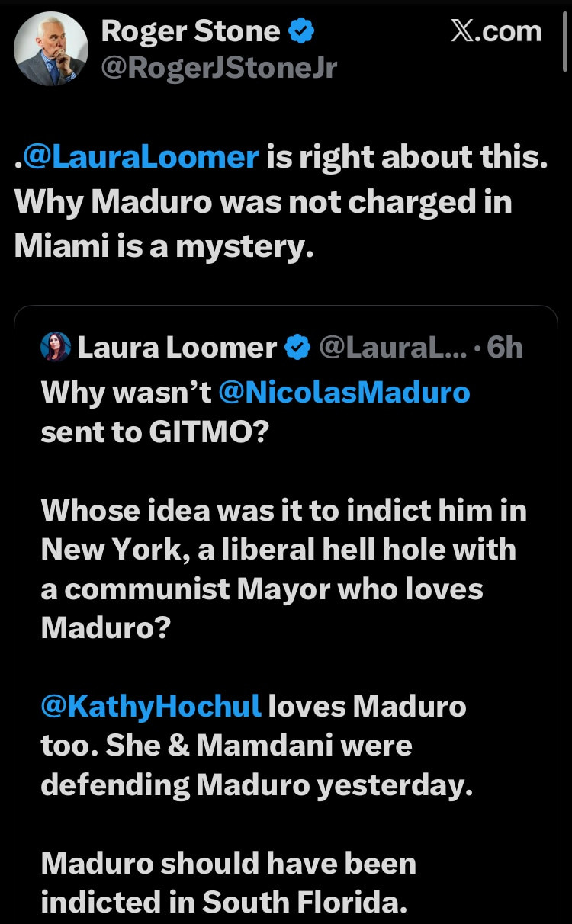Open the Roger Stone display name
This screenshot has width=572, height=924.
coord(191,31)
